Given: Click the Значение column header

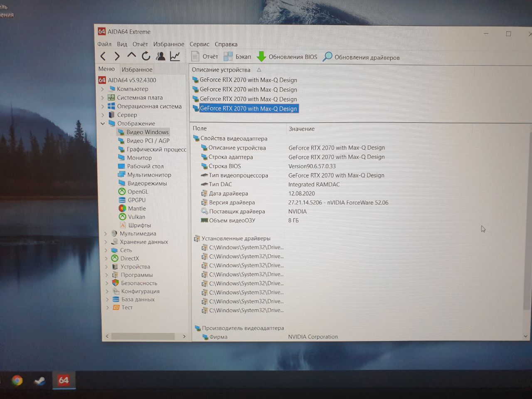Looking at the screenshot, I should click(x=302, y=129).
